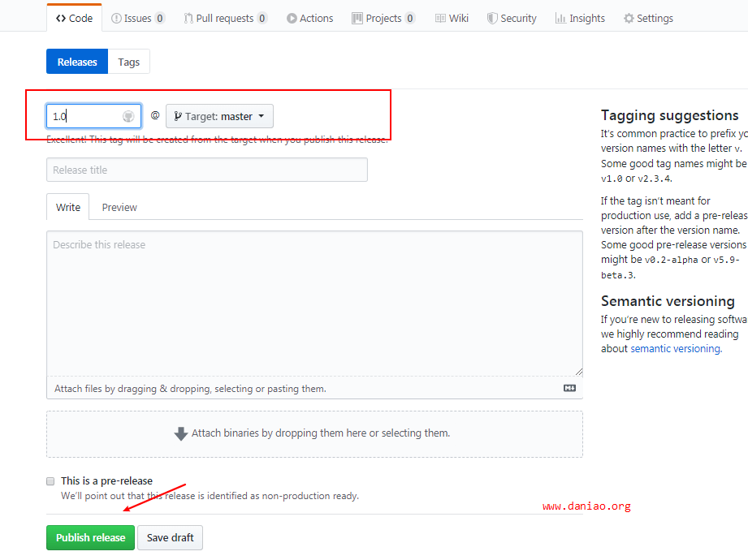This screenshot has width=748, height=560.
Task: Click the Actions play icon
Action: click(292, 18)
